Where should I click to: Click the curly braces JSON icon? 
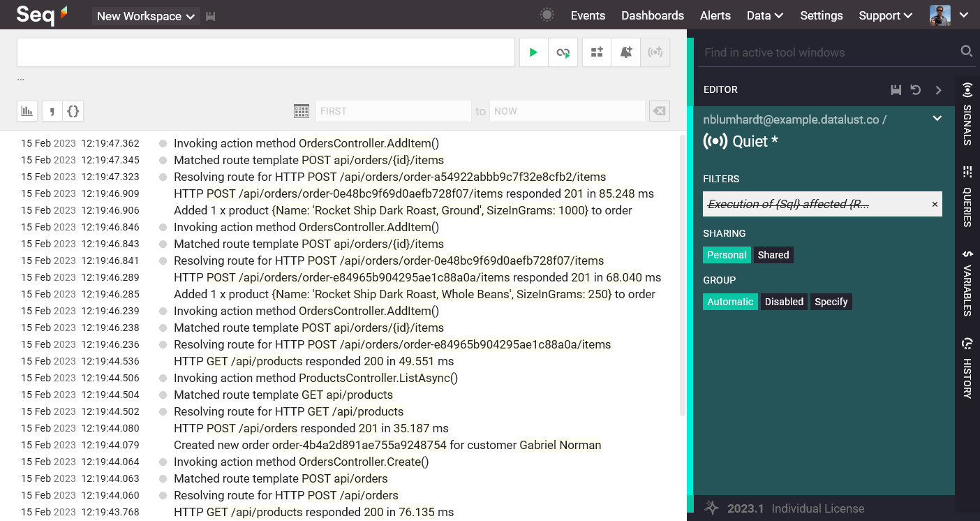(x=73, y=110)
